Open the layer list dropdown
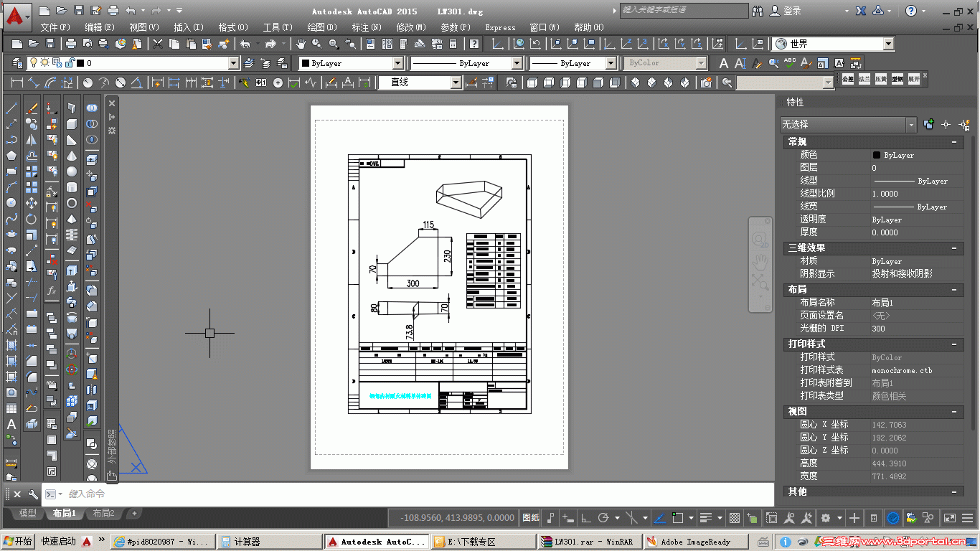This screenshot has height=551, width=980. click(x=232, y=63)
